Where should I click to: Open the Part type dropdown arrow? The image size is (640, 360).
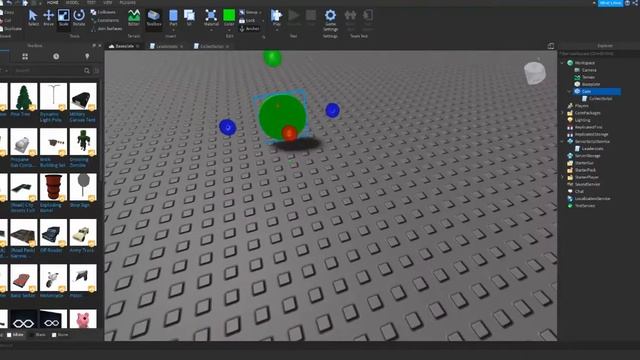tap(173, 29)
